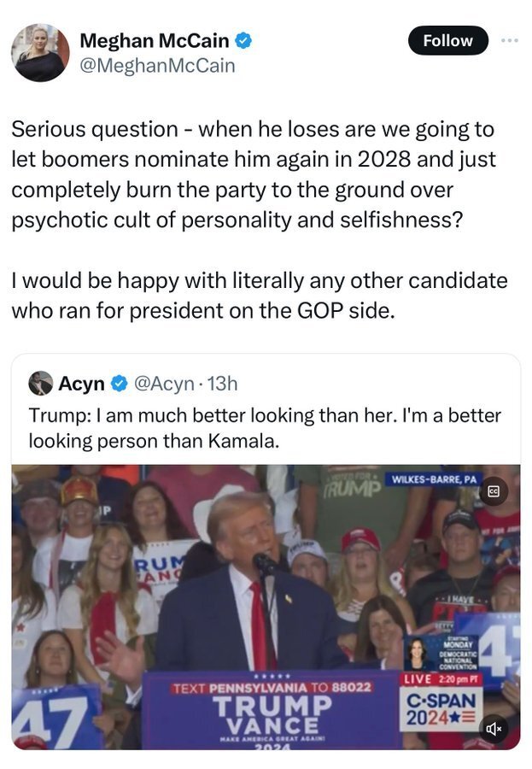Click the @MeghanMcCain handle
This screenshot has height=769, width=532.
pos(157,64)
